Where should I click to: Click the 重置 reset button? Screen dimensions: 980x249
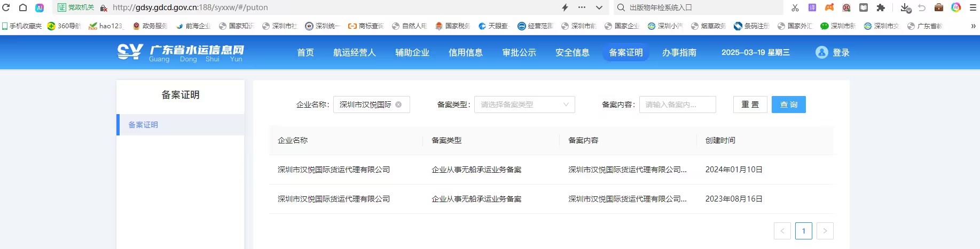750,105
